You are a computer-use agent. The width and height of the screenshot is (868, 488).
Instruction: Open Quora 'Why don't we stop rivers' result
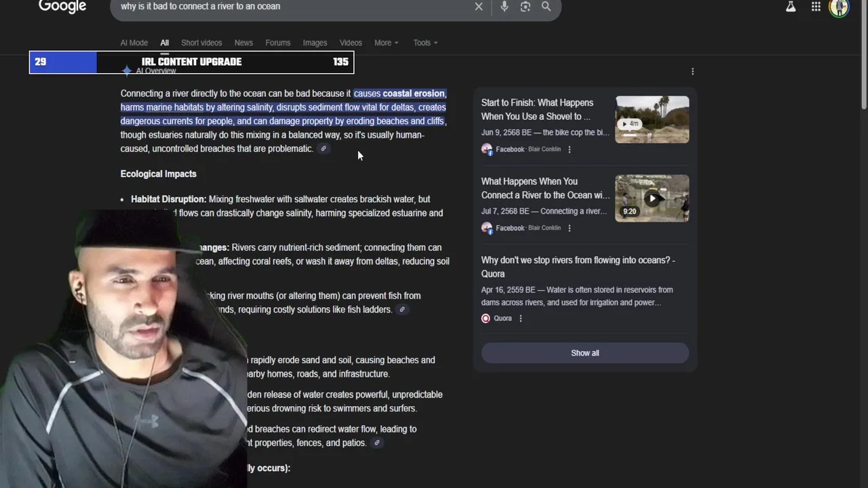[x=578, y=266]
